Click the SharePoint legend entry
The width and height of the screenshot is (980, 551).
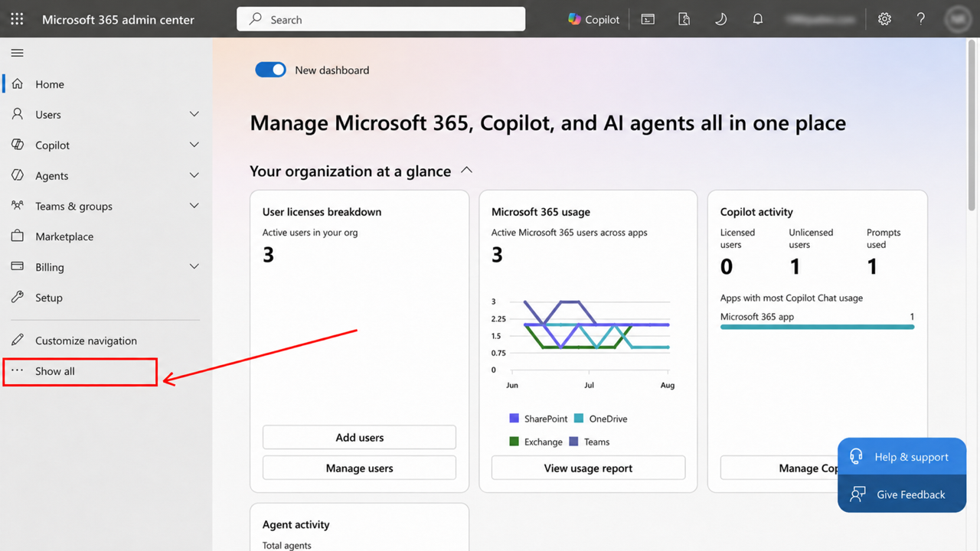pos(538,419)
